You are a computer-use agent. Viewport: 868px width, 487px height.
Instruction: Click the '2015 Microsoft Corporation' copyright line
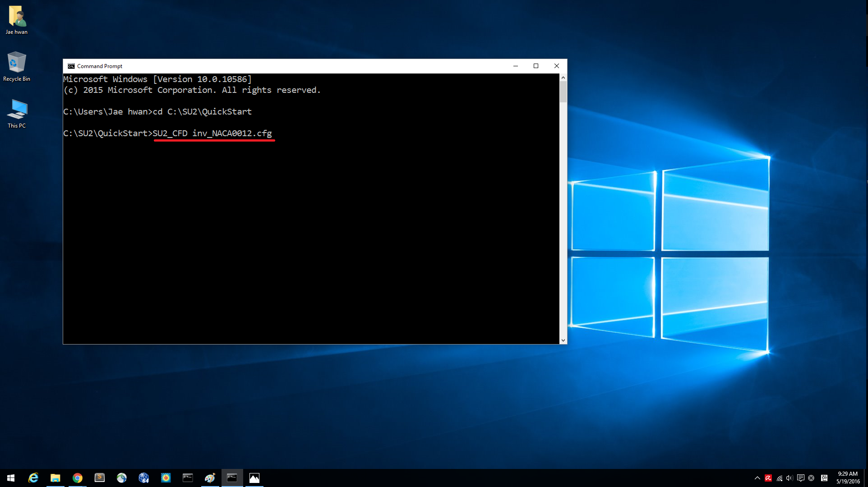[x=192, y=90]
